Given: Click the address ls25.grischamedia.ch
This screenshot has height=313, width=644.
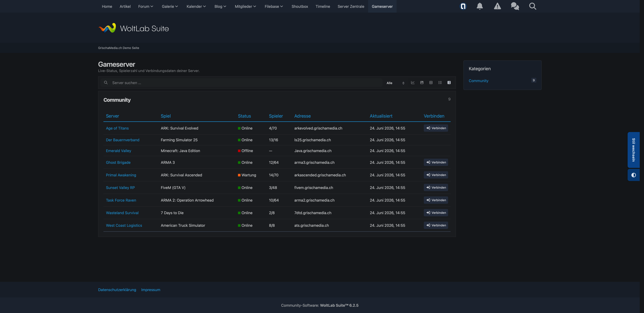Looking at the screenshot, I should [313, 140].
